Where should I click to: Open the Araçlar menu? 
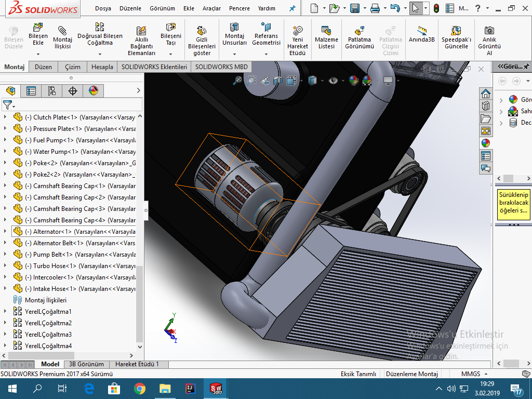(211, 8)
